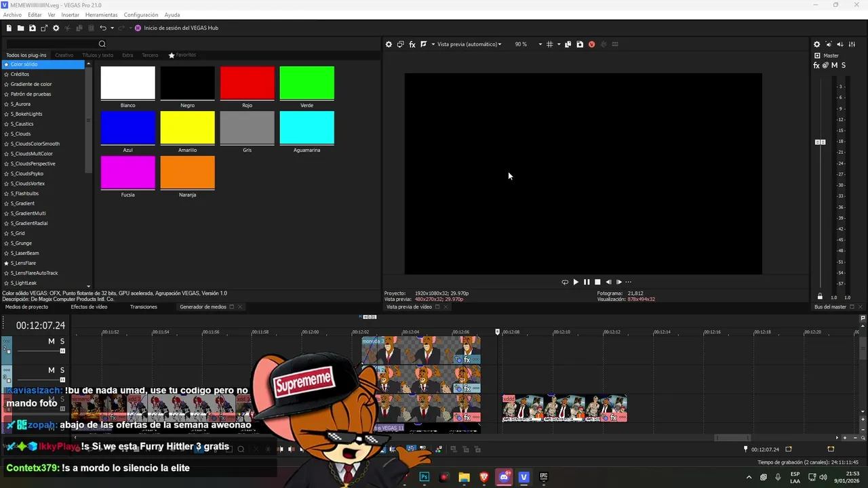Click the search magnifier icon
868x488 pixels.
102,44
